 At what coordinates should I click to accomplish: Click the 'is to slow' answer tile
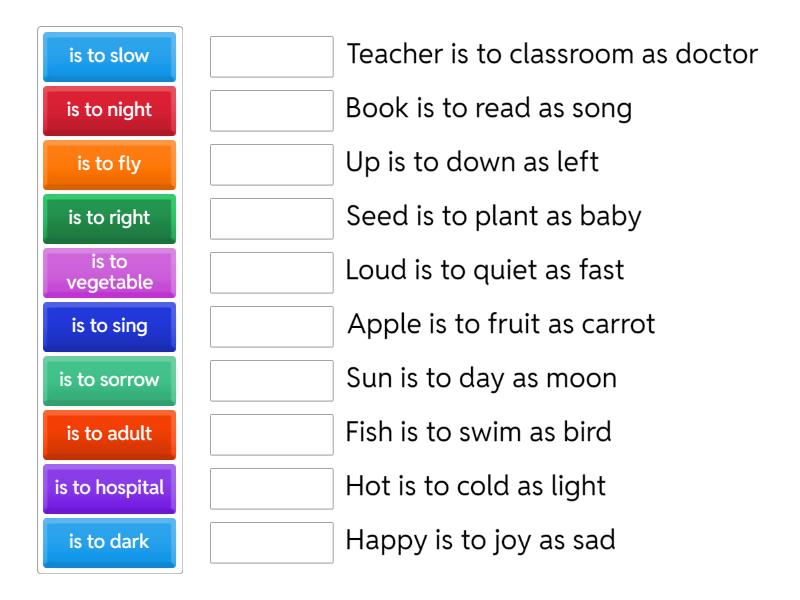click(x=109, y=56)
